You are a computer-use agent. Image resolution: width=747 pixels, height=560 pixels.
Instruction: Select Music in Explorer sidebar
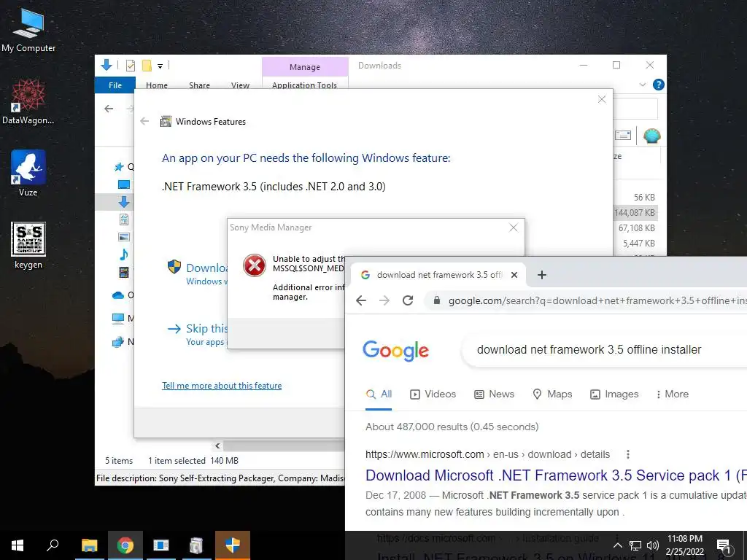coord(124,254)
